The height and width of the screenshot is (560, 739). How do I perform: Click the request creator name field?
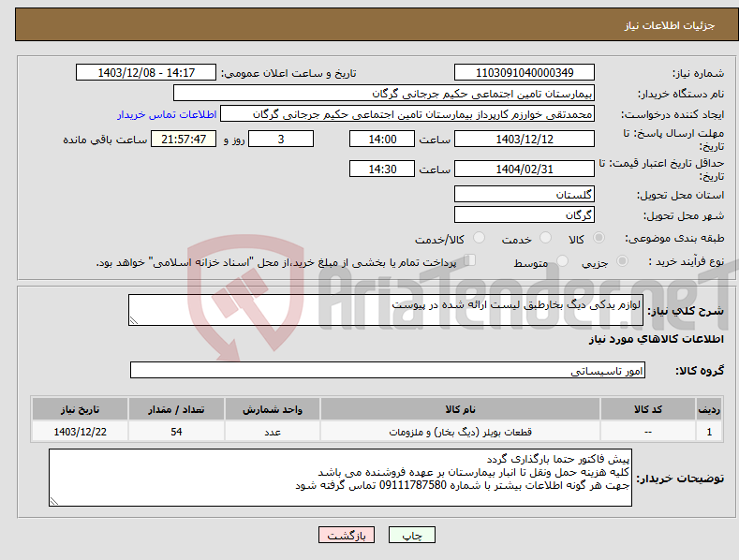coord(407,114)
